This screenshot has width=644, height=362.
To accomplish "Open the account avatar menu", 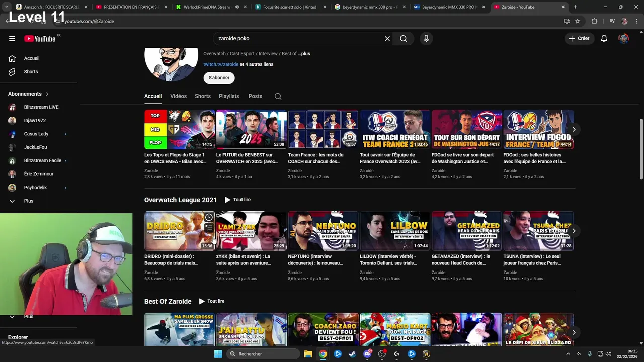I will click(x=624, y=39).
